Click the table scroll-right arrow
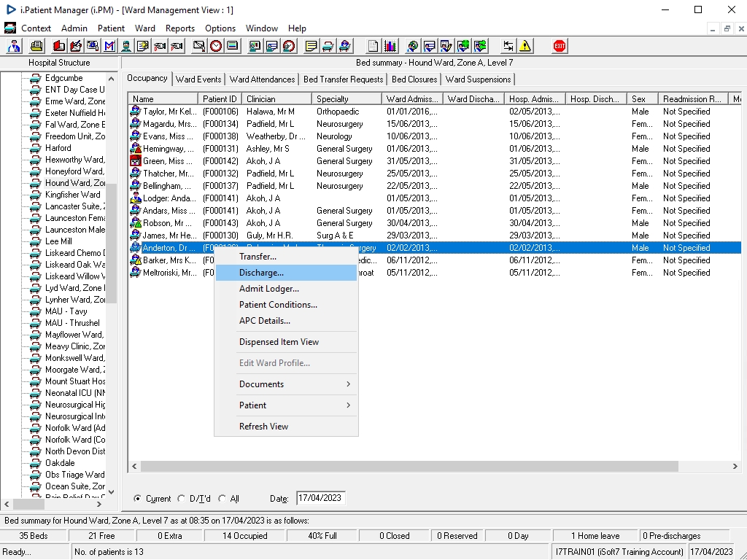The width and height of the screenshot is (747, 560). [x=735, y=466]
